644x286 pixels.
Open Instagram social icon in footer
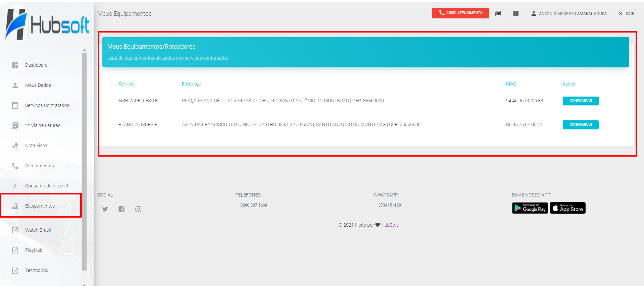[x=138, y=209]
